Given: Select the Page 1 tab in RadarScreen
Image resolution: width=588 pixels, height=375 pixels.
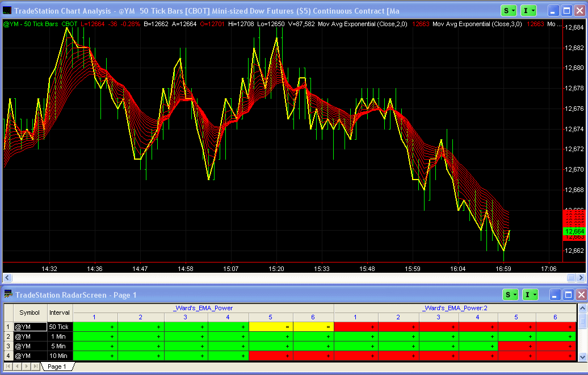Looking at the screenshot, I should (57, 366).
